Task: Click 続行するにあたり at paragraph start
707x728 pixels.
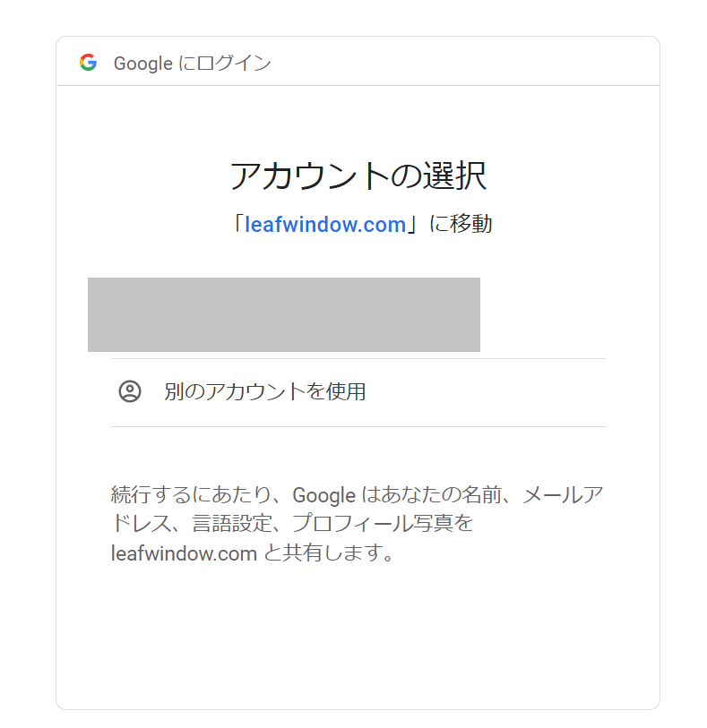Action: pyautogui.click(x=191, y=495)
